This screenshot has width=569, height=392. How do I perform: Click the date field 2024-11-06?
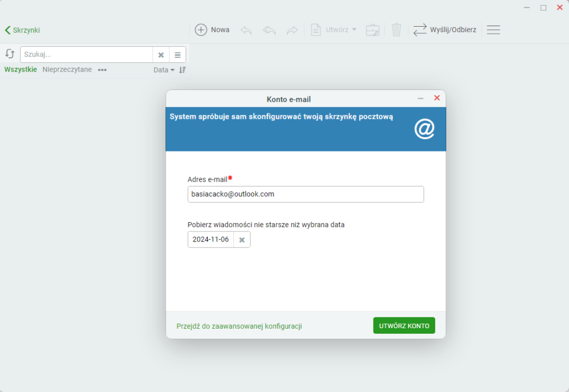[x=211, y=239]
